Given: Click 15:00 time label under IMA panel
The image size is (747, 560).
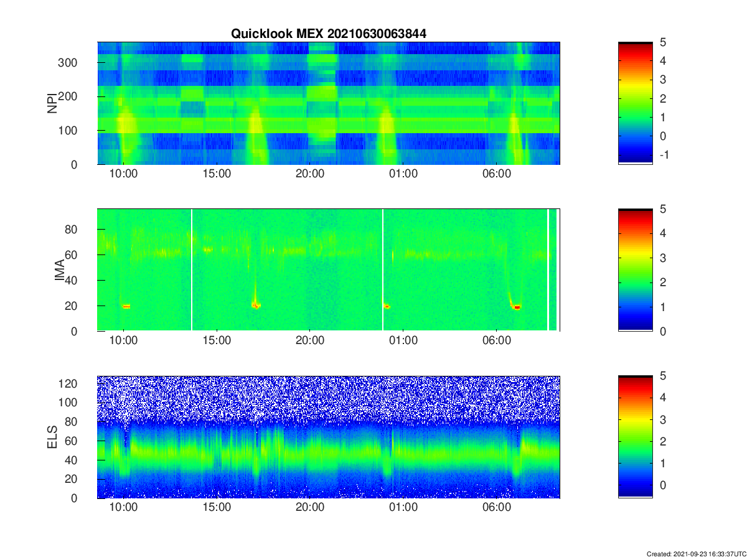Looking at the screenshot, I should tap(217, 340).
